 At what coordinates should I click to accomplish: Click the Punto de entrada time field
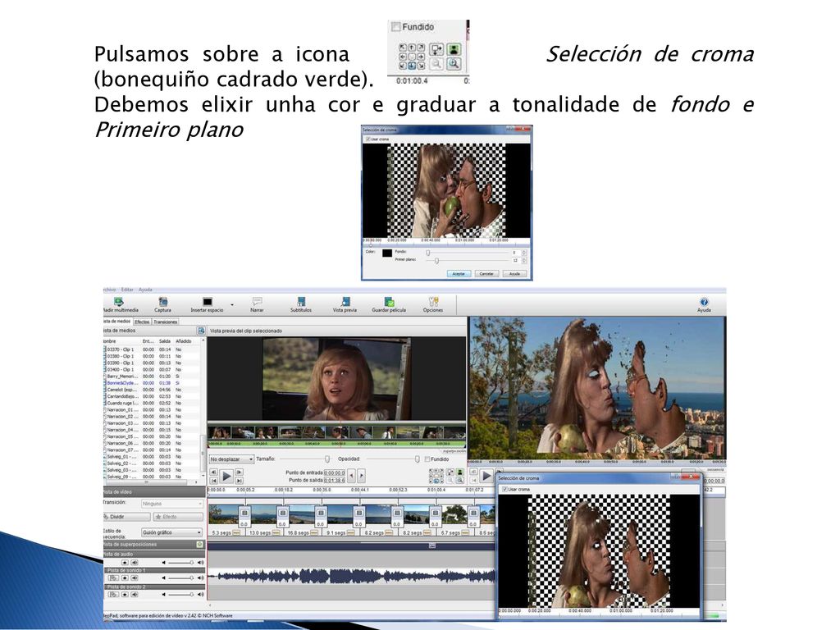(335, 472)
